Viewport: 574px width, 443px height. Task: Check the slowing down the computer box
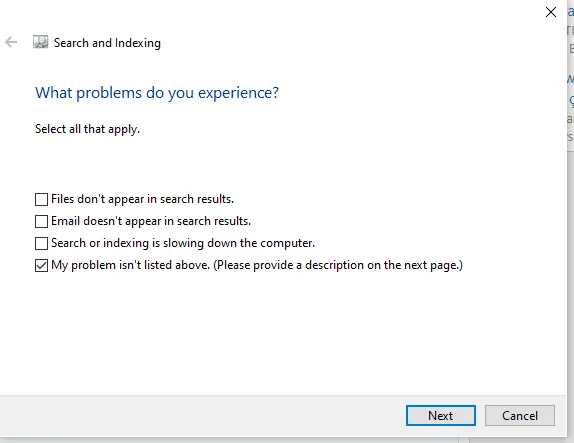(x=41, y=243)
